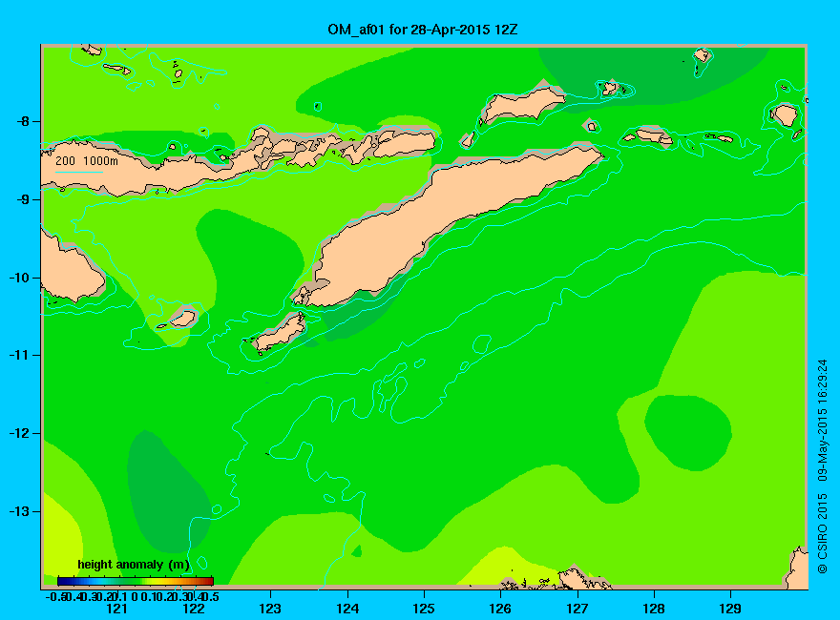Click longitude label 129

coord(730,609)
